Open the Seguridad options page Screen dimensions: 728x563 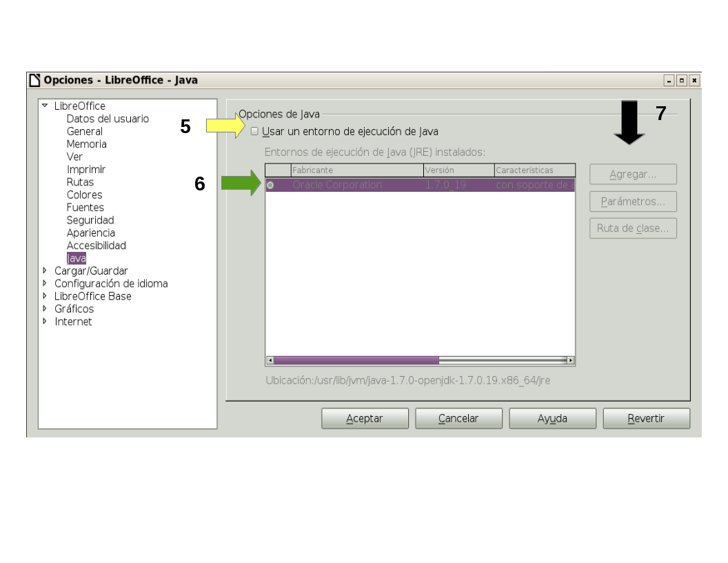[x=90, y=220]
